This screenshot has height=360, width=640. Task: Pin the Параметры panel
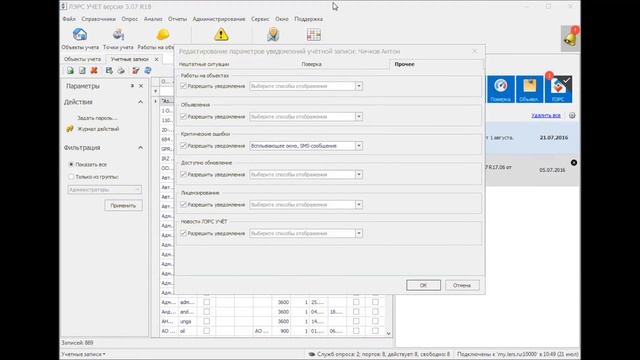[x=132, y=86]
